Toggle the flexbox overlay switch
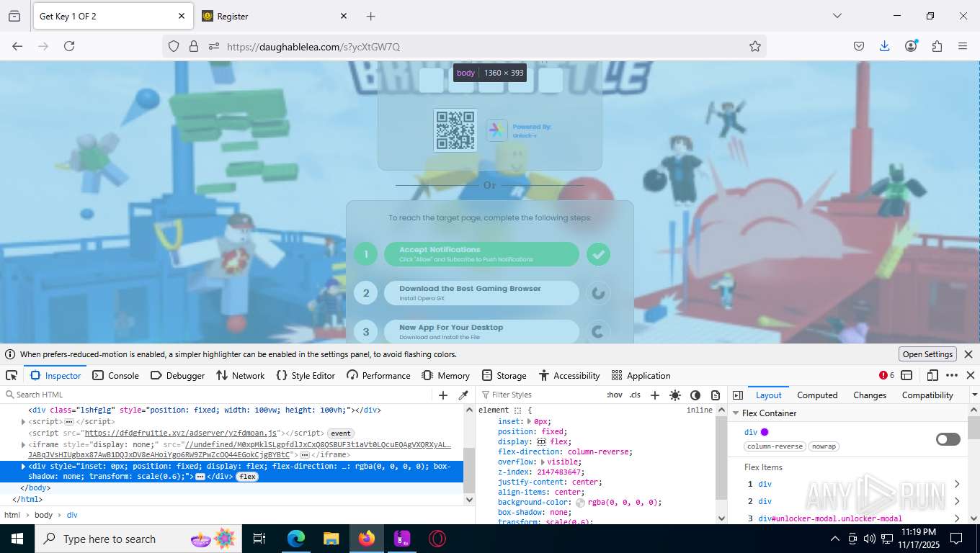Viewport: 980px width, 553px height. coord(948,439)
